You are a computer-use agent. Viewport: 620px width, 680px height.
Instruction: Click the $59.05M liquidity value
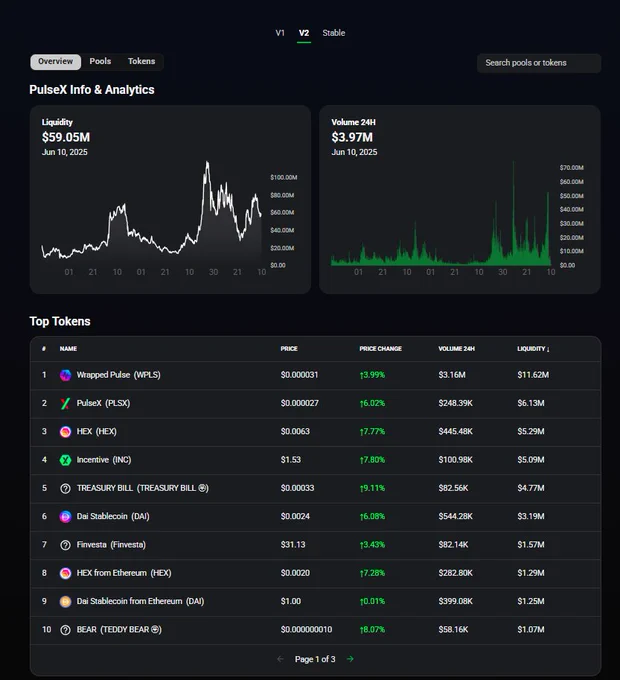click(66, 137)
